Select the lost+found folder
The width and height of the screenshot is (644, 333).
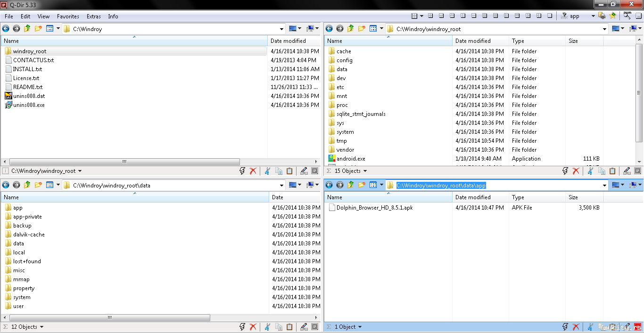click(27, 261)
